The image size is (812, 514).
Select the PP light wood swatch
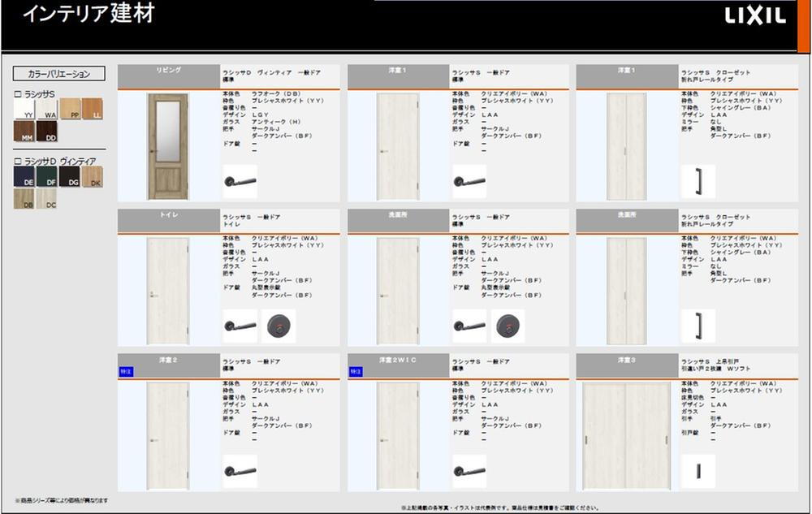pos(70,109)
